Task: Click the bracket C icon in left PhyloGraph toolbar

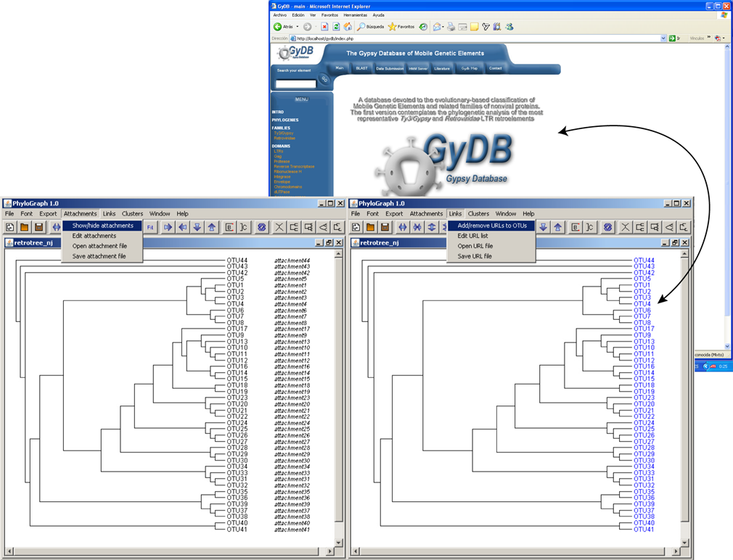Action: [x=244, y=228]
